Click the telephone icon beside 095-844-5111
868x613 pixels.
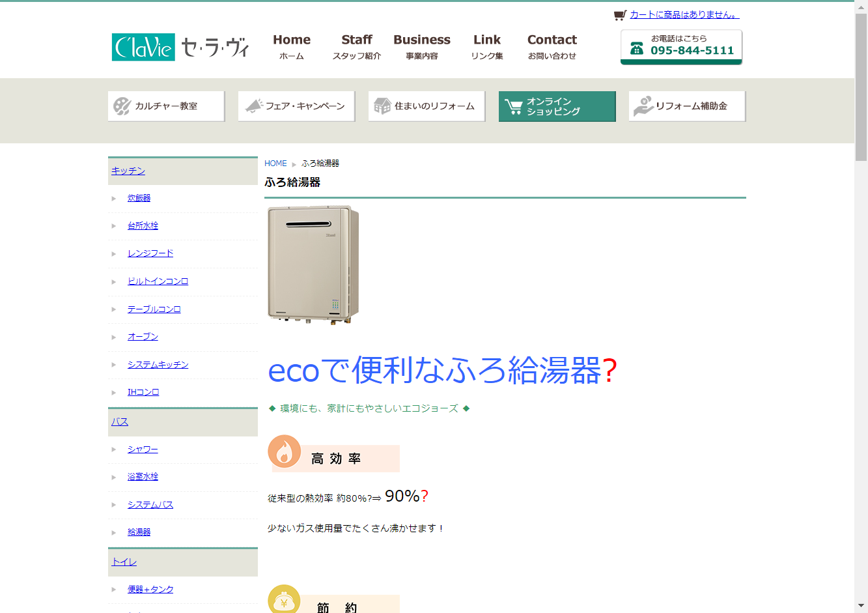(637, 49)
